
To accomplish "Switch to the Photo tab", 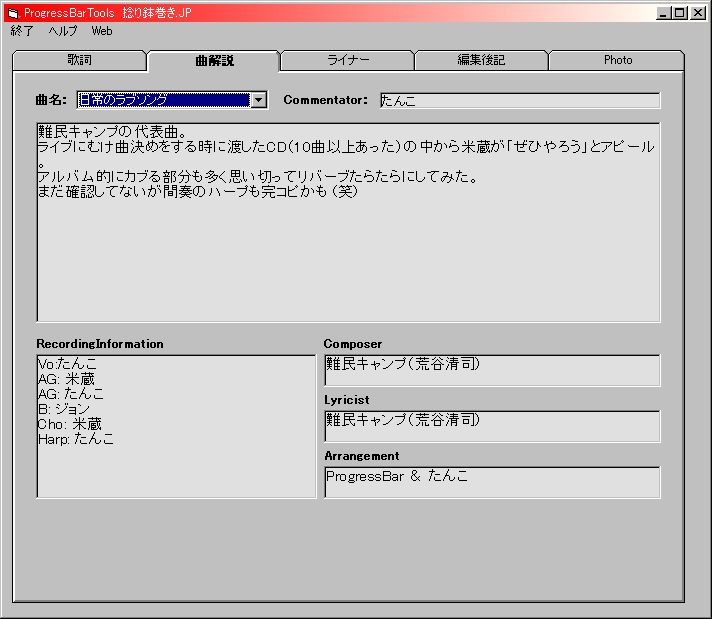I will click(617, 60).
